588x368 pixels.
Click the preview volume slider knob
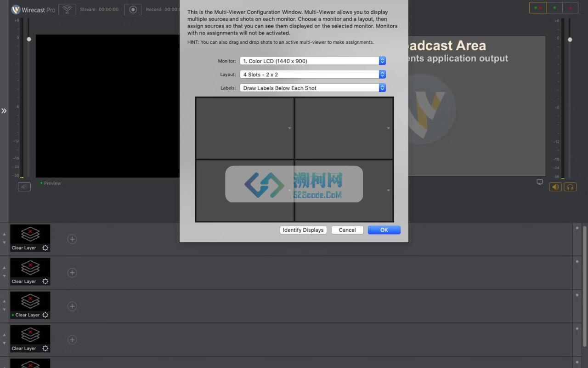click(x=29, y=40)
